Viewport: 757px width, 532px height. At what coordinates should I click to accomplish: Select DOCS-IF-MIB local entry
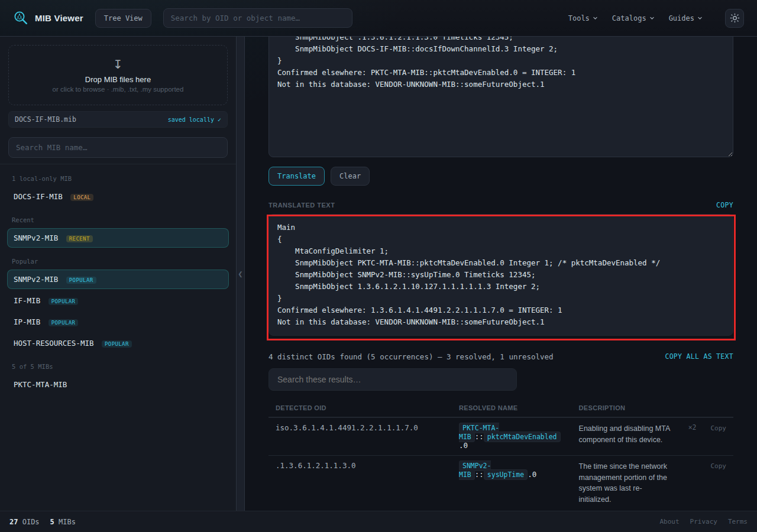pyautogui.click(x=118, y=197)
